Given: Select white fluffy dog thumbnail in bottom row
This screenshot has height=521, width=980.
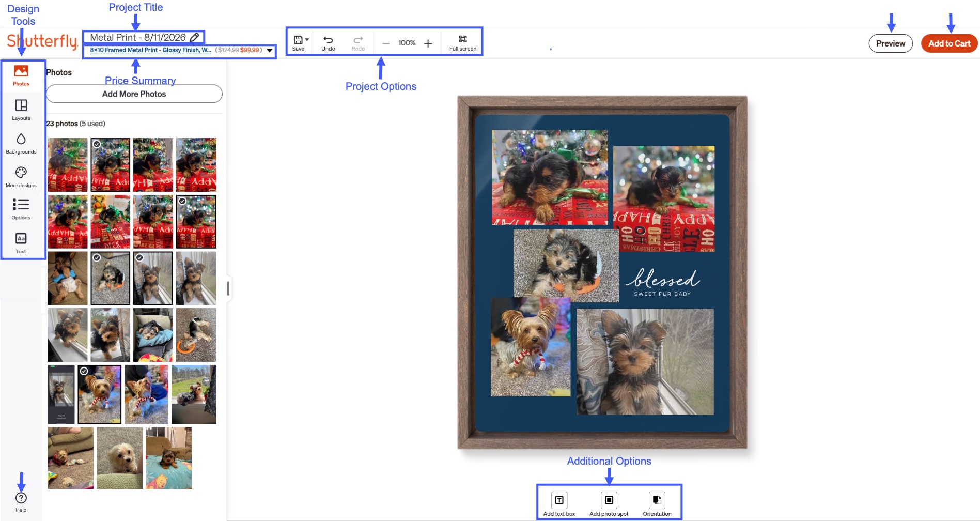Looking at the screenshot, I should pyautogui.click(x=119, y=458).
